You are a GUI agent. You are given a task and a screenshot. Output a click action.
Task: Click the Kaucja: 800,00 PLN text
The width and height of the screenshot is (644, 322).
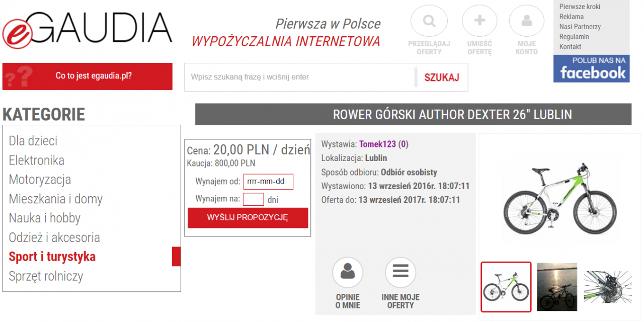point(221,164)
